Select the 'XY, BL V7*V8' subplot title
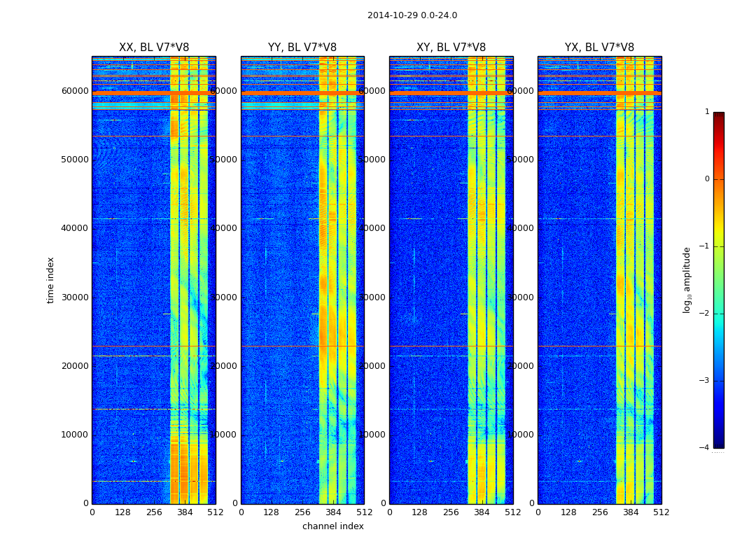Image resolution: width=735 pixels, height=560 pixels. point(451,48)
